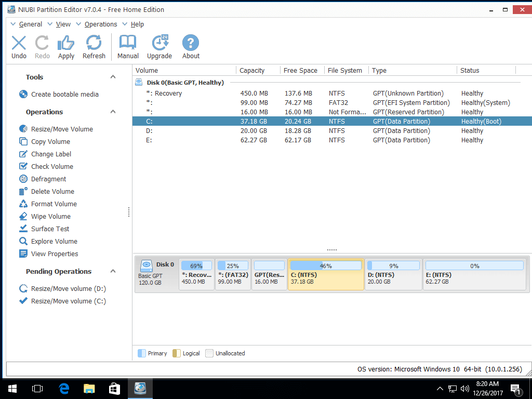Start Defragment operation
Screen dimensions: 532x399
tap(48, 179)
